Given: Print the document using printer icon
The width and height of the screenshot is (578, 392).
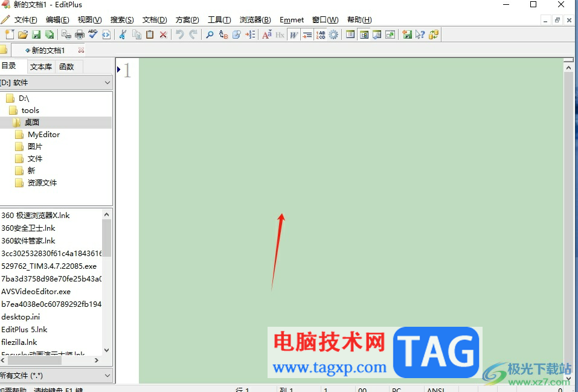Looking at the screenshot, I should click(80, 34).
